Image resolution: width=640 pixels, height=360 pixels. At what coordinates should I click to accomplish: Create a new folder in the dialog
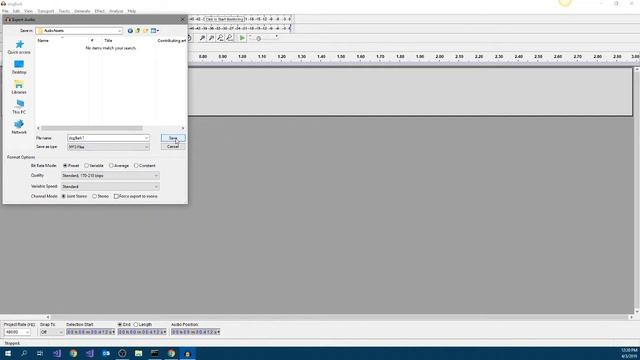(146, 31)
